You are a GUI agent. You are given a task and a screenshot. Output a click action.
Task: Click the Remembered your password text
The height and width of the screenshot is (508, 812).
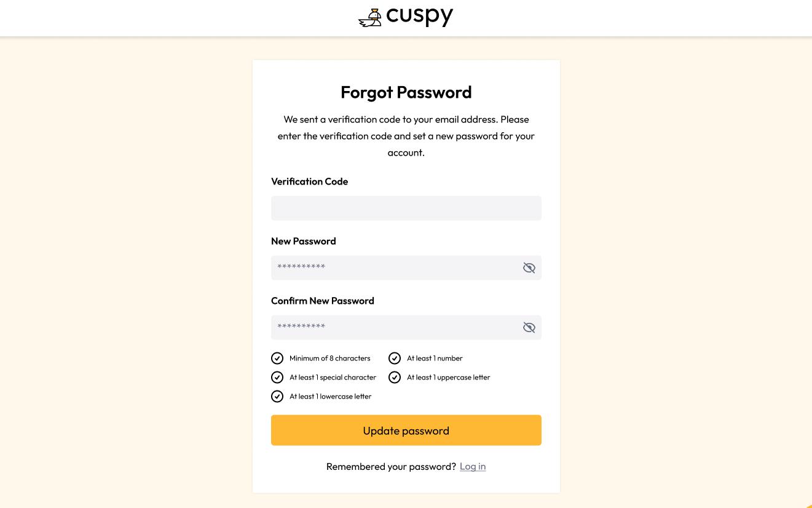pyautogui.click(x=391, y=466)
